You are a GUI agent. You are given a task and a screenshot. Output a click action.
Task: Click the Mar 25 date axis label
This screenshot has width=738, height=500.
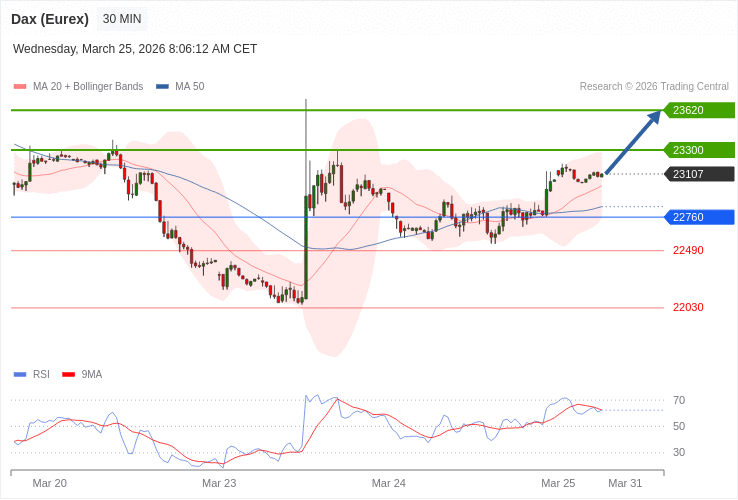tap(558, 483)
